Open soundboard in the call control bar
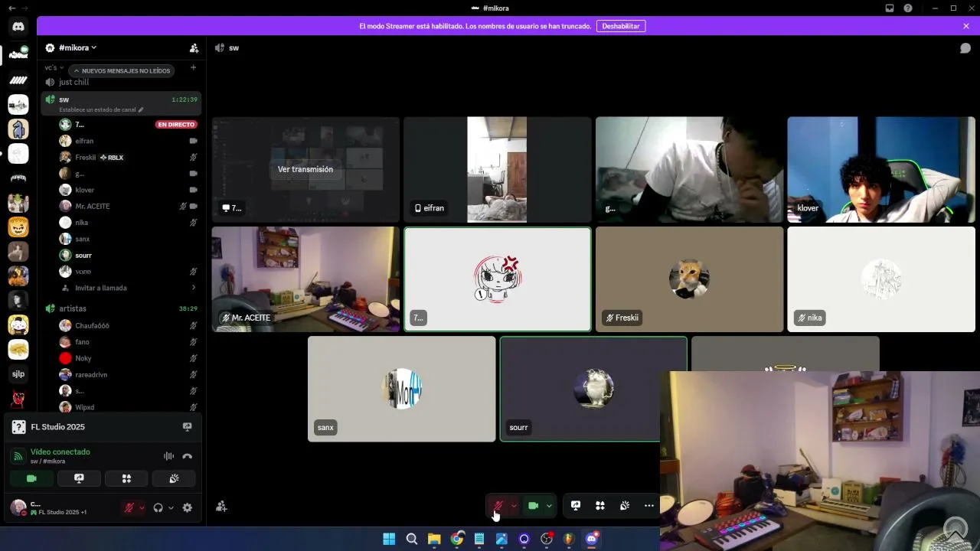Viewport: 980px width, 551px height. (x=625, y=505)
